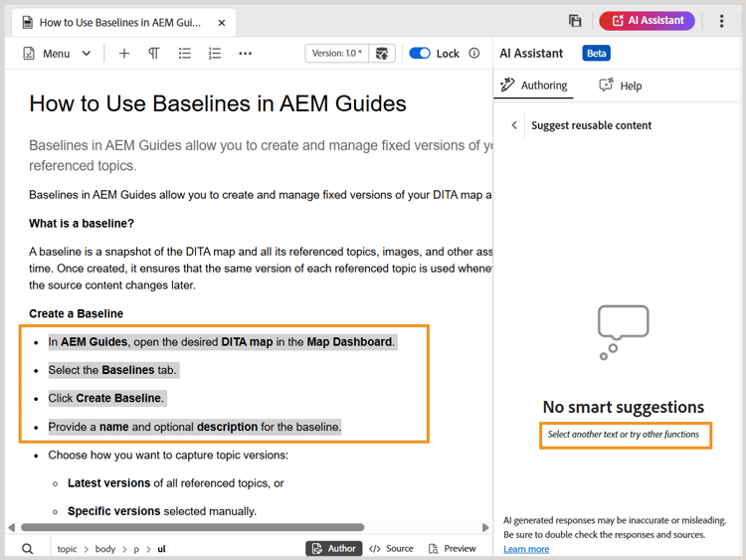Insert a numbered list
This screenshot has height=560, width=746.
[215, 54]
